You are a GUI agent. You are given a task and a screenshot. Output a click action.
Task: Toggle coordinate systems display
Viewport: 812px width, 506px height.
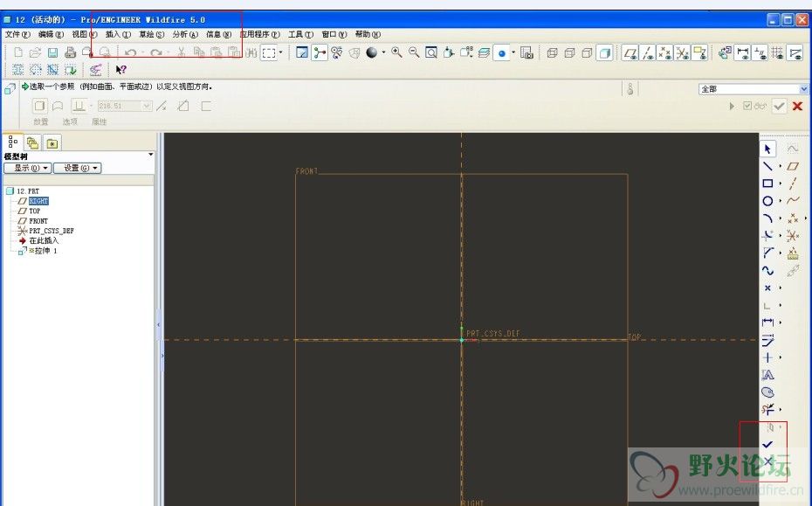pos(683,52)
